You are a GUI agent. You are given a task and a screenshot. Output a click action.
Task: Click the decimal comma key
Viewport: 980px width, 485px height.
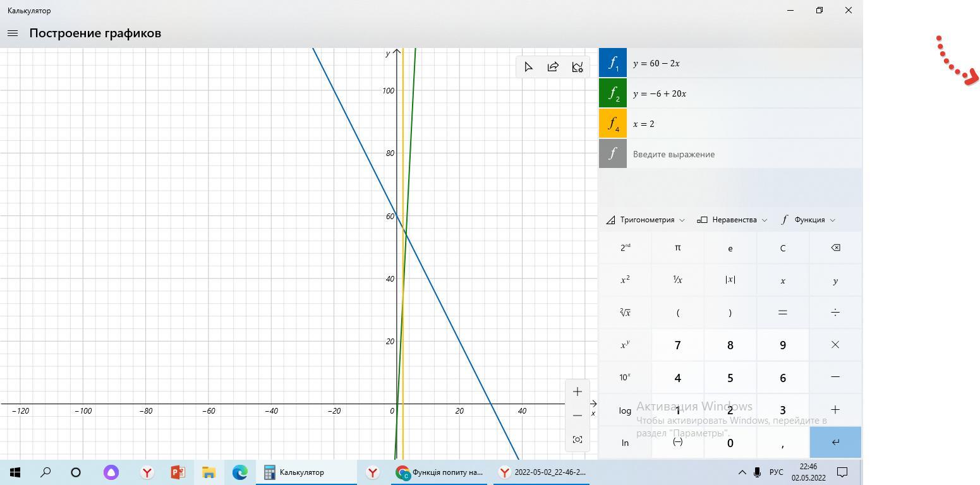(x=782, y=442)
